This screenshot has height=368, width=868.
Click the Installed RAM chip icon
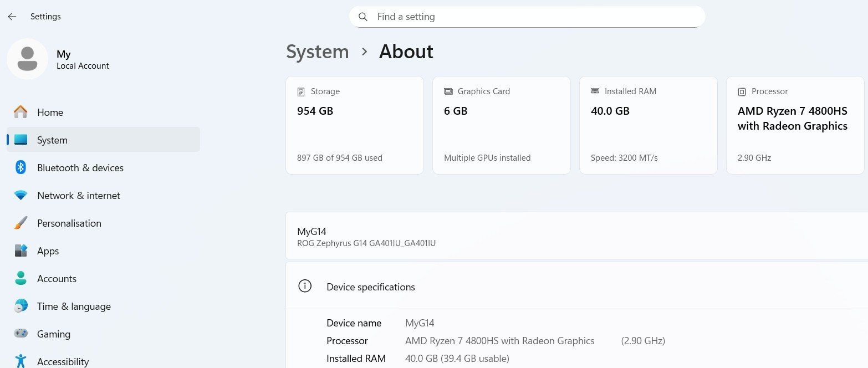(x=595, y=91)
